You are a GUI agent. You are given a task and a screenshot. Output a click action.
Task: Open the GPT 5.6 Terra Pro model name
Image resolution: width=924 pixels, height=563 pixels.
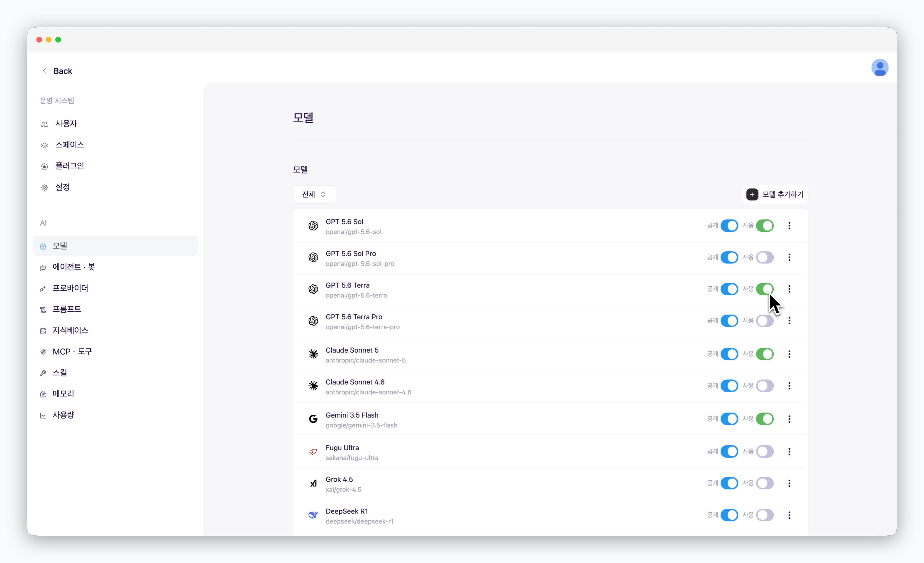click(x=354, y=317)
